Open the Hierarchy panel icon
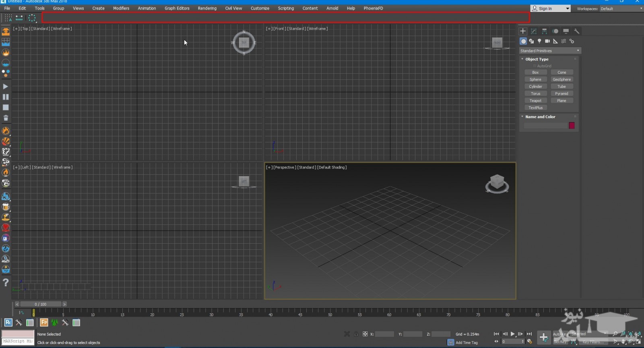This screenshot has height=348, width=644. tap(544, 31)
